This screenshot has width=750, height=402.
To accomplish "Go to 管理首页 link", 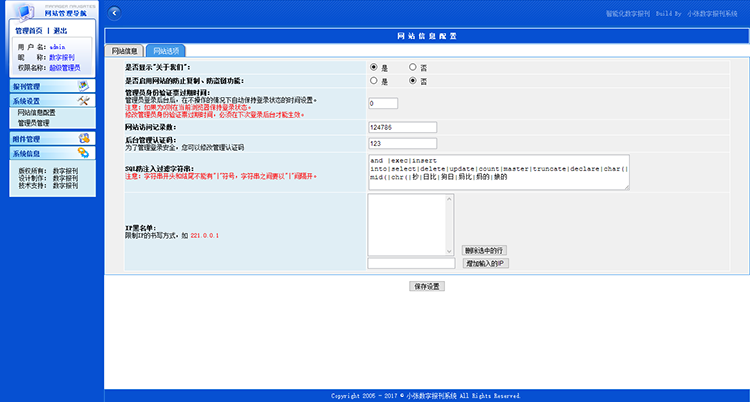I will pos(29,31).
